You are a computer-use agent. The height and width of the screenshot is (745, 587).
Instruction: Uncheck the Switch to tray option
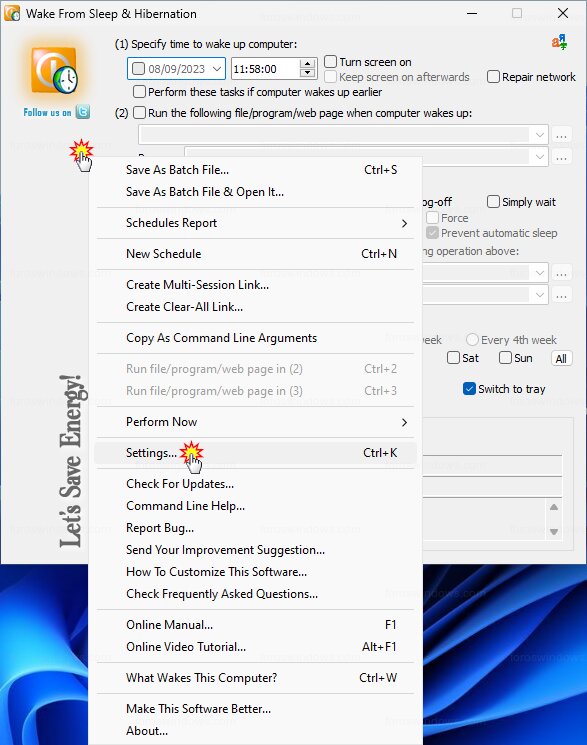point(469,389)
